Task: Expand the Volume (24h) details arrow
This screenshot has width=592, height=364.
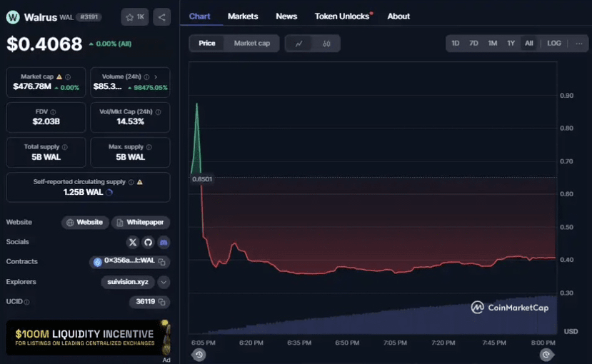Action: [156, 76]
